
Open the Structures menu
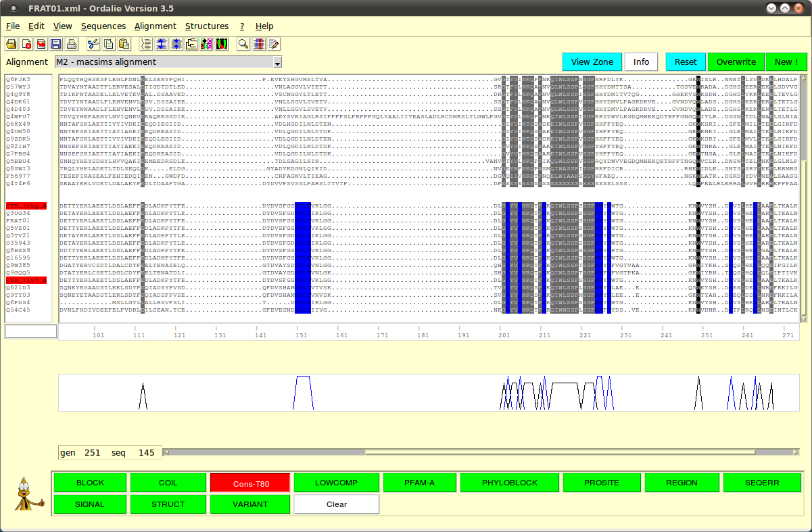click(206, 26)
